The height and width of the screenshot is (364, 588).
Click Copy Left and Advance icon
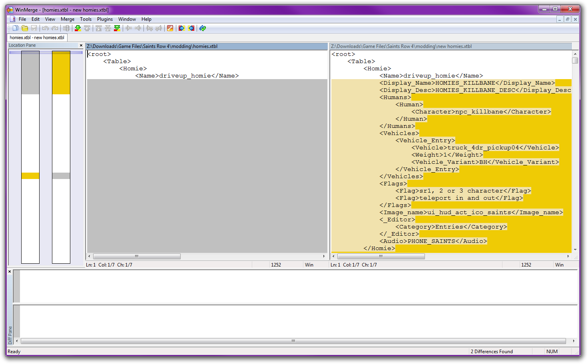tap(159, 28)
